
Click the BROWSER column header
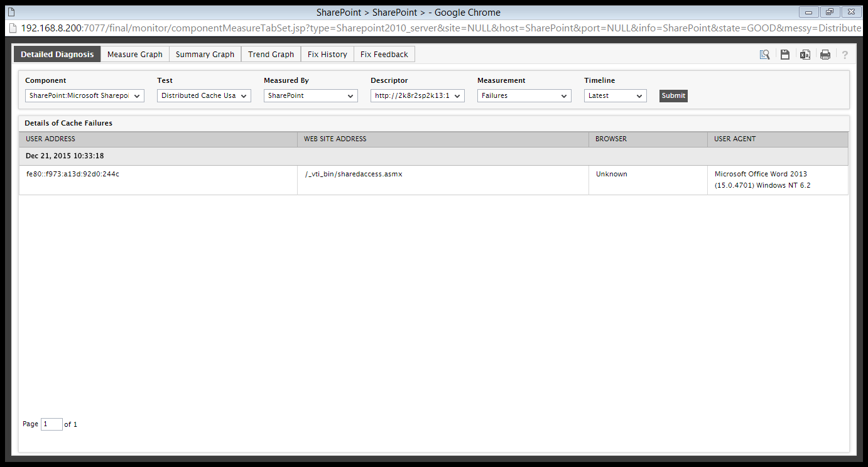(x=648, y=139)
